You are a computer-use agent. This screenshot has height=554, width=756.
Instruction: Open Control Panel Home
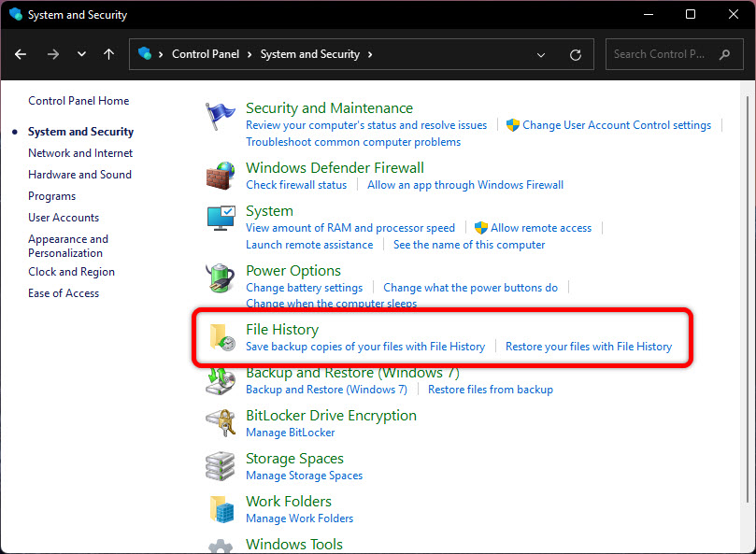click(78, 101)
